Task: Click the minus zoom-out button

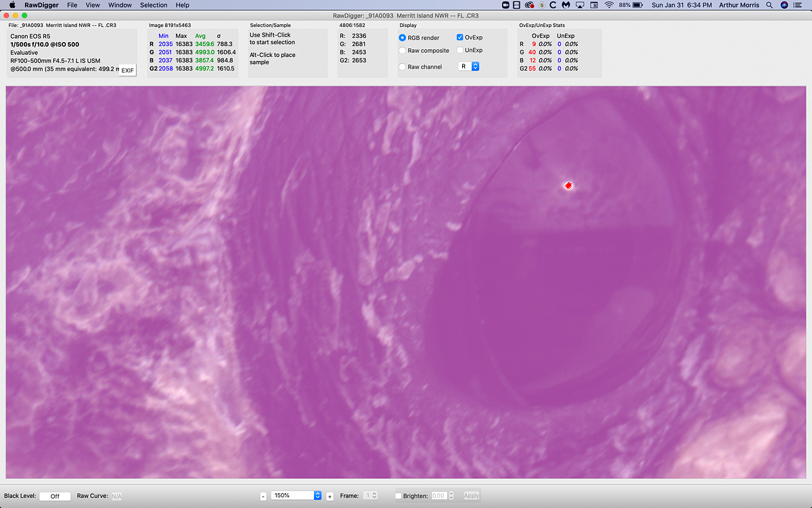Action: (x=263, y=496)
